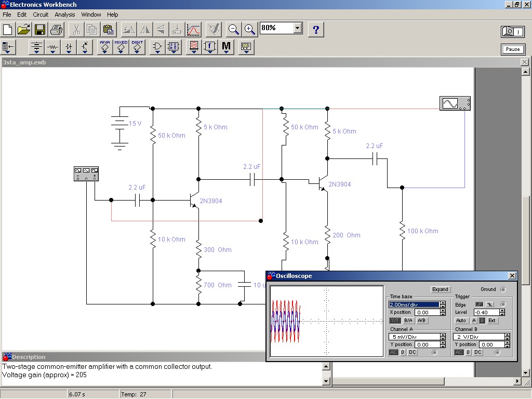The height and width of the screenshot is (399, 532).
Task: Open the Instruments parts bin
Action: (246, 47)
